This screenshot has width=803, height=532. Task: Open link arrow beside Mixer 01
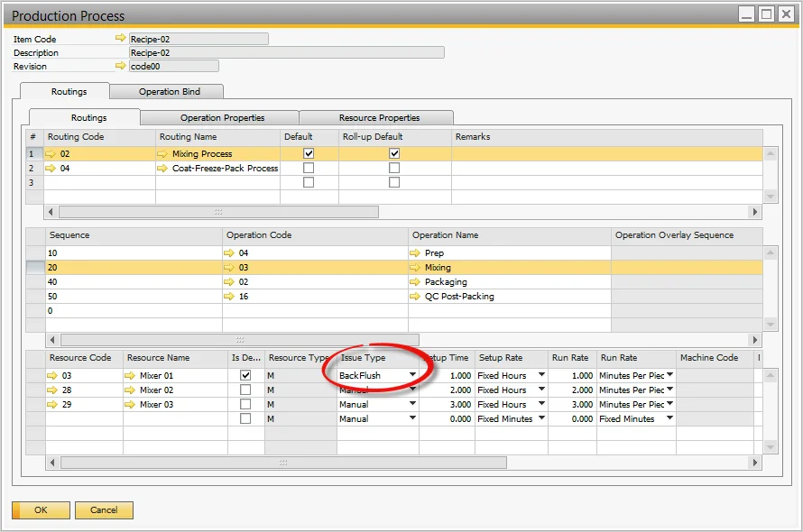click(x=130, y=375)
